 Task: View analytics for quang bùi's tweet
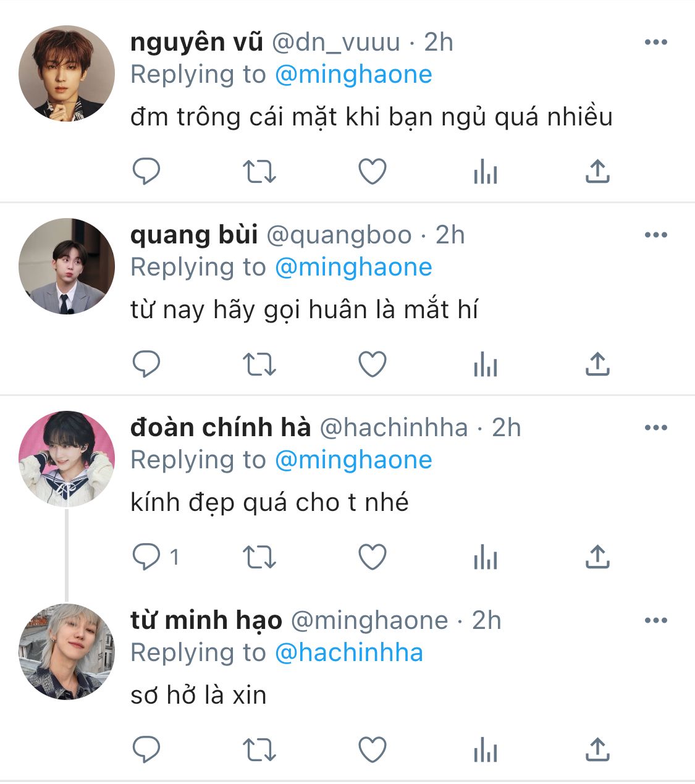[x=485, y=365]
